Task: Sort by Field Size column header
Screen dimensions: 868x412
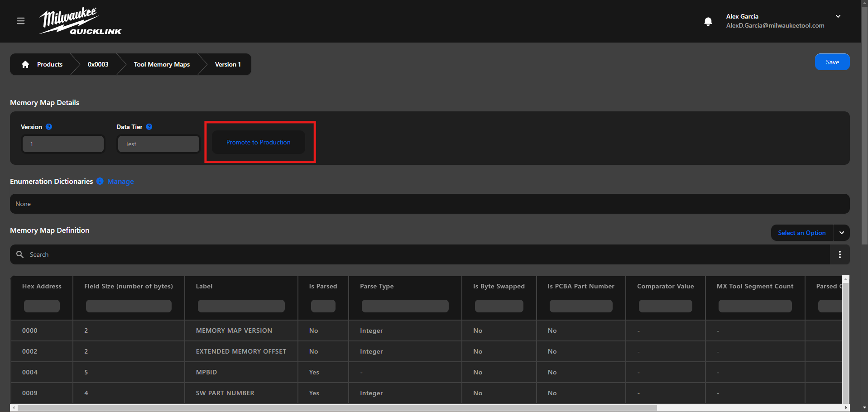Action: (x=129, y=286)
